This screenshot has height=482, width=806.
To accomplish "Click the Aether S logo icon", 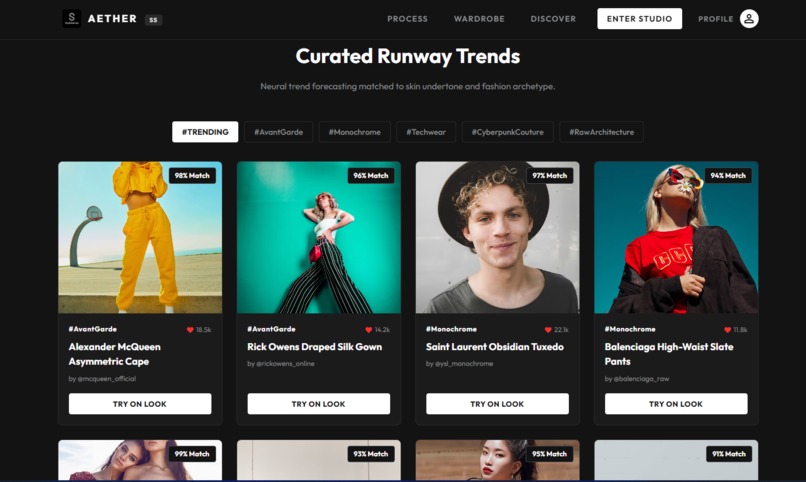I will [x=71, y=18].
